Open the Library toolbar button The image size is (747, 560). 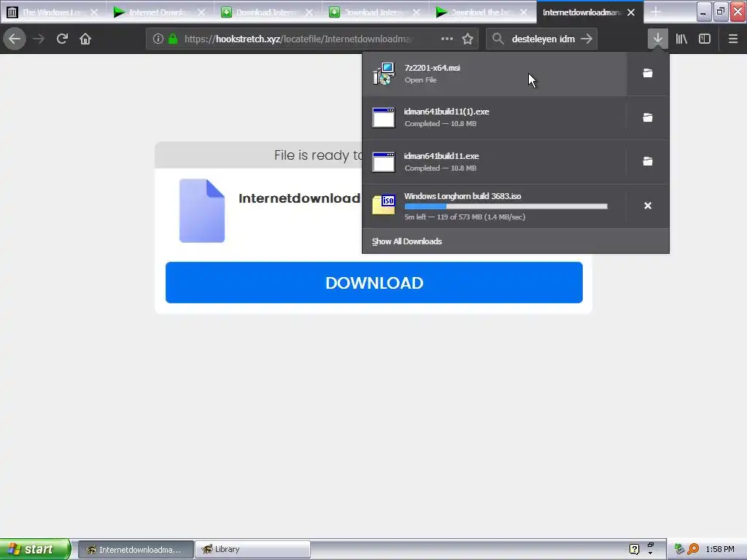click(x=681, y=39)
